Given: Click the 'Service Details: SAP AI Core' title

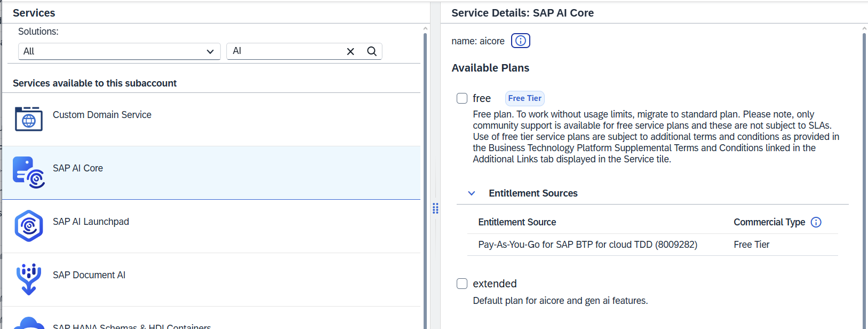Looking at the screenshot, I should pos(522,13).
